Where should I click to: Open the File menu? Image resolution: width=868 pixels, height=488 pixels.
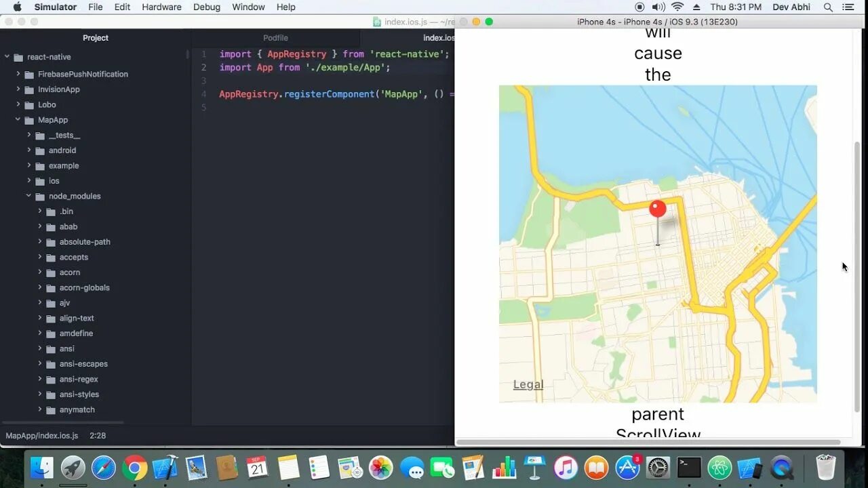point(96,7)
